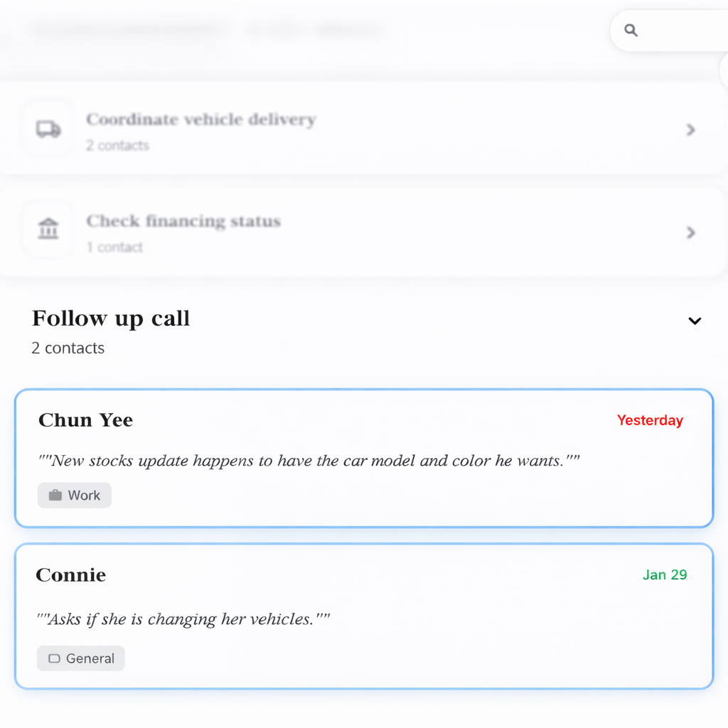Expand Check financing status with its chevron
Viewport: 728px width, 728px height.
(x=690, y=232)
